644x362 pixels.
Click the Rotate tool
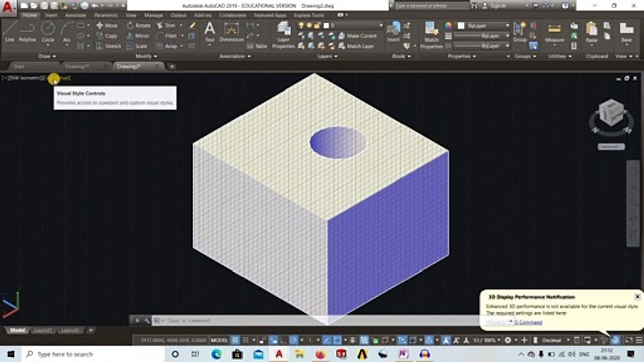(139, 25)
